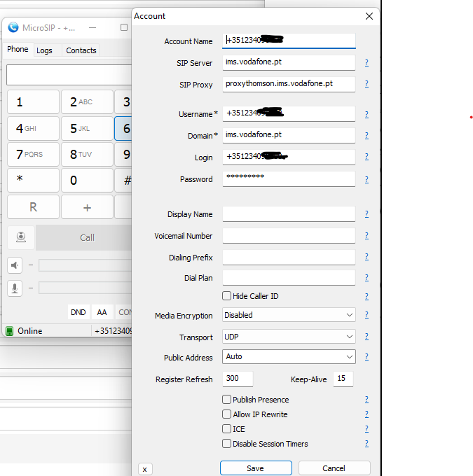Screen dimensions: 473x476
Task: Mute the speaker volume icon
Action: [15, 265]
